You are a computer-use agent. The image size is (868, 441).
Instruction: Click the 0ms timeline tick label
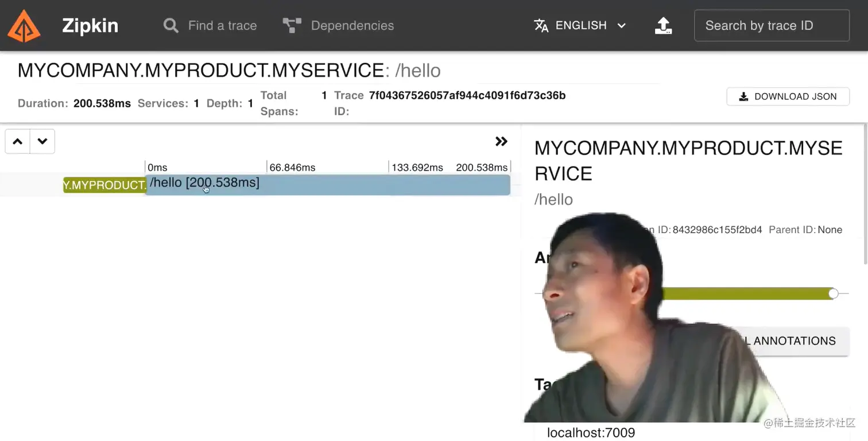157,168
